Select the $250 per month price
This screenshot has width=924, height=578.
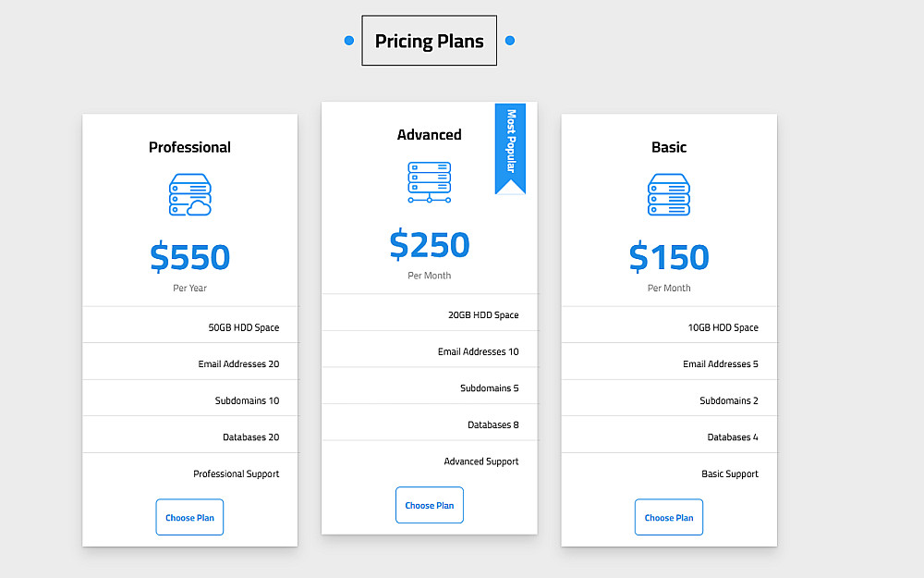click(429, 245)
